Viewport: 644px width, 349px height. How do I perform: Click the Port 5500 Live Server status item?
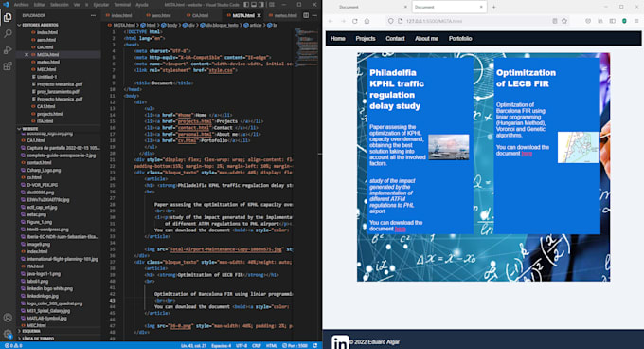coord(295,346)
